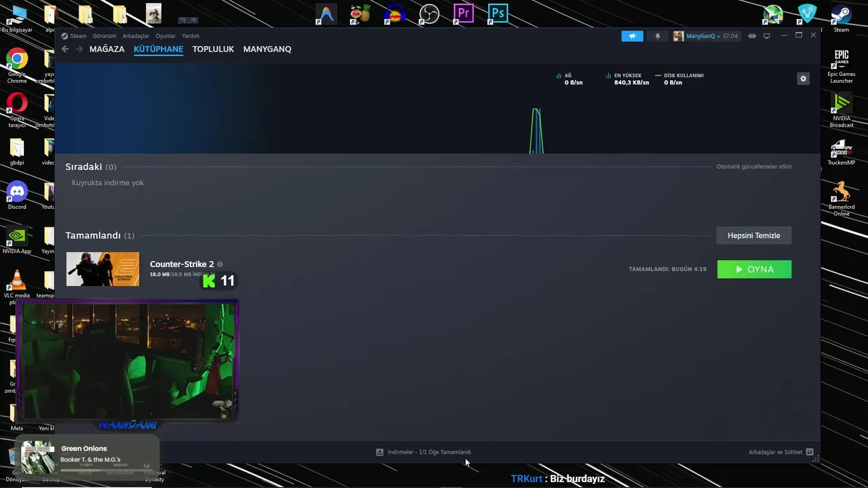Open the Yardım menu
This screenshot has height=488, width=868.
click(x=191, y=36)
